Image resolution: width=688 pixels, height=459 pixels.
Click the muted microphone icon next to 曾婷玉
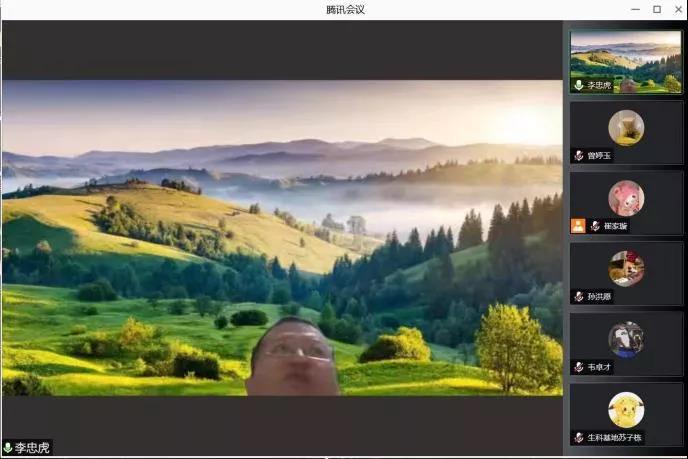(578, 155)
